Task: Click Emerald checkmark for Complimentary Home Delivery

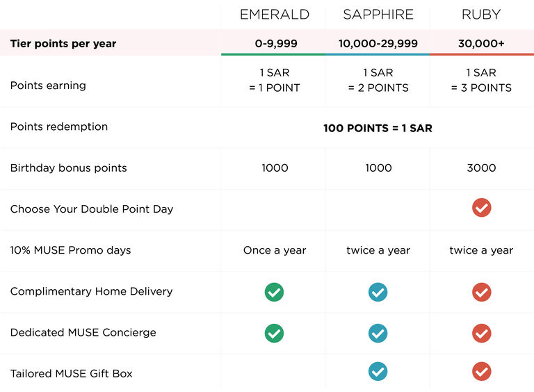Action: [x=274, y=292]
